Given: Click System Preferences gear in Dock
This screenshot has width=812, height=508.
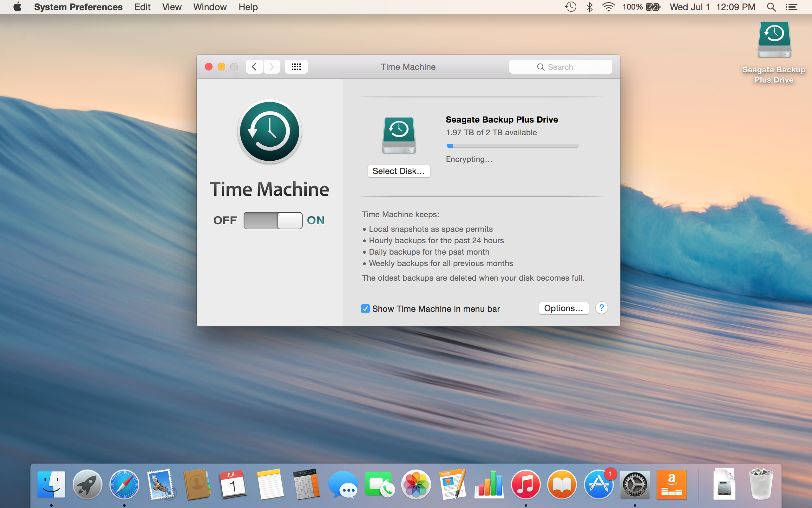Looking at the screenshot, I should [x=635, y=485].
